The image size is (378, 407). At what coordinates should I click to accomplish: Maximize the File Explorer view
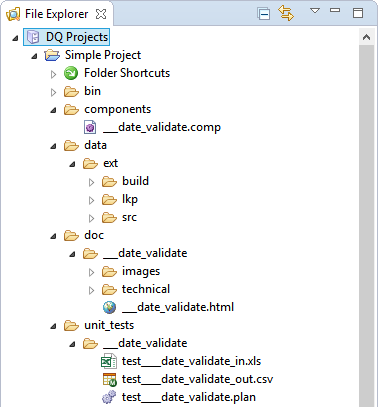358,13
